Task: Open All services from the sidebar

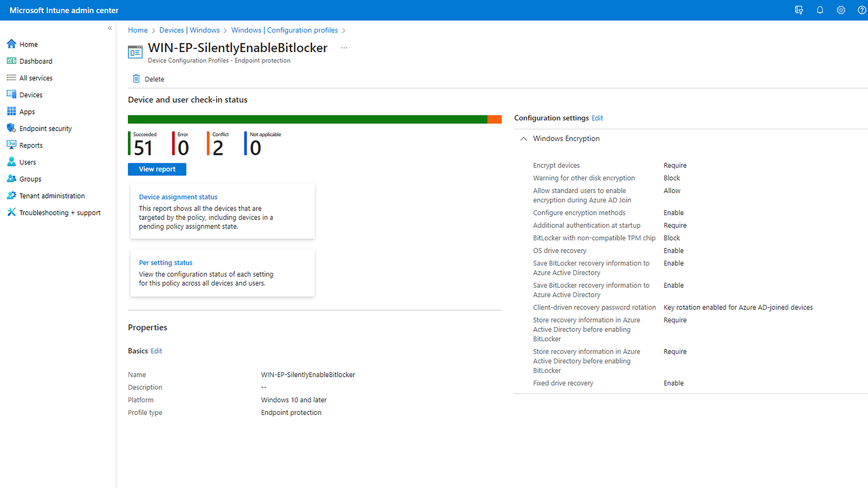Action: pyautogui.click(x=36, y=78)
